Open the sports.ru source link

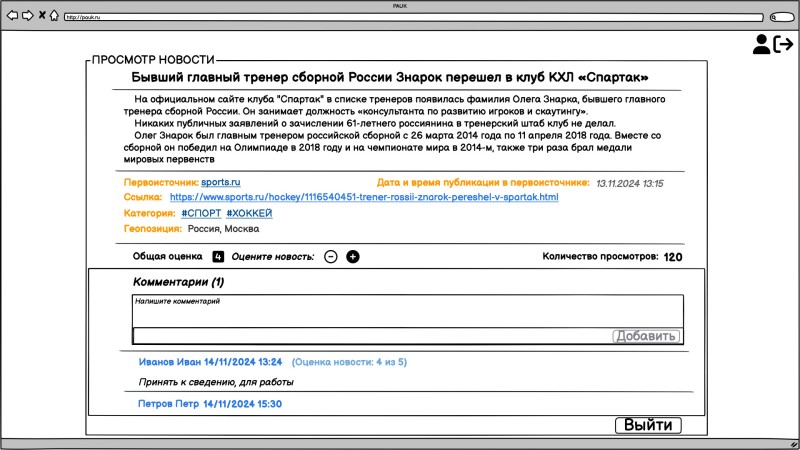click(x=220, y=182)
